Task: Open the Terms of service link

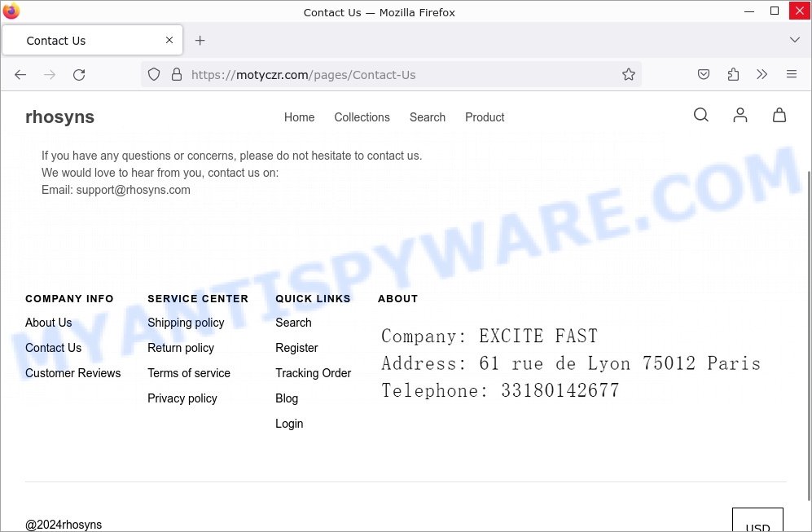Action: pyautogui.click(x=189, y=373)
